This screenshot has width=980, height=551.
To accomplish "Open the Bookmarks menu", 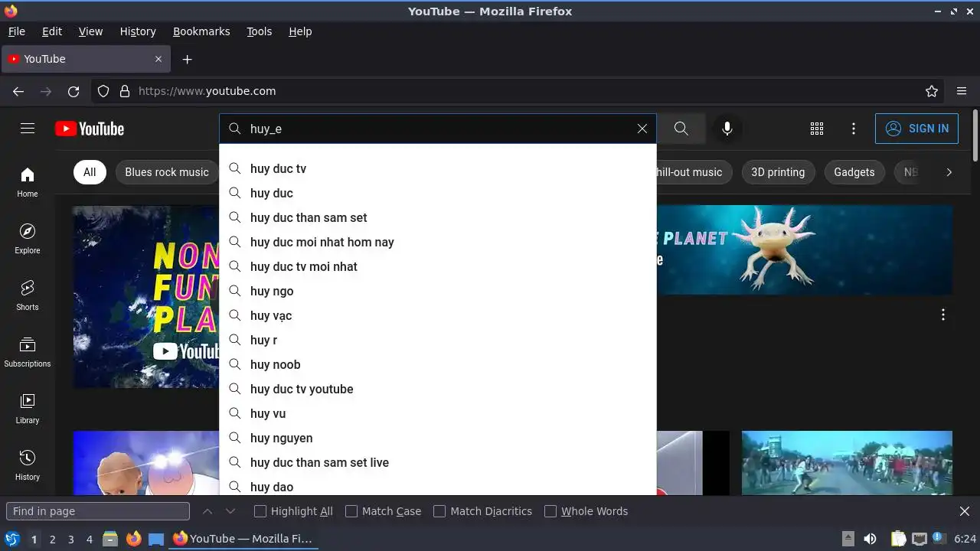I will coord(201,31).
